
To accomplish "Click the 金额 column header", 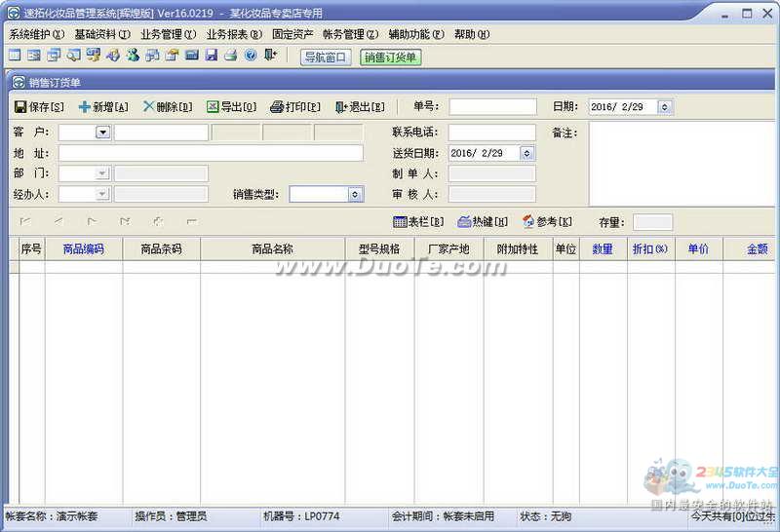I will coord(750,249).
